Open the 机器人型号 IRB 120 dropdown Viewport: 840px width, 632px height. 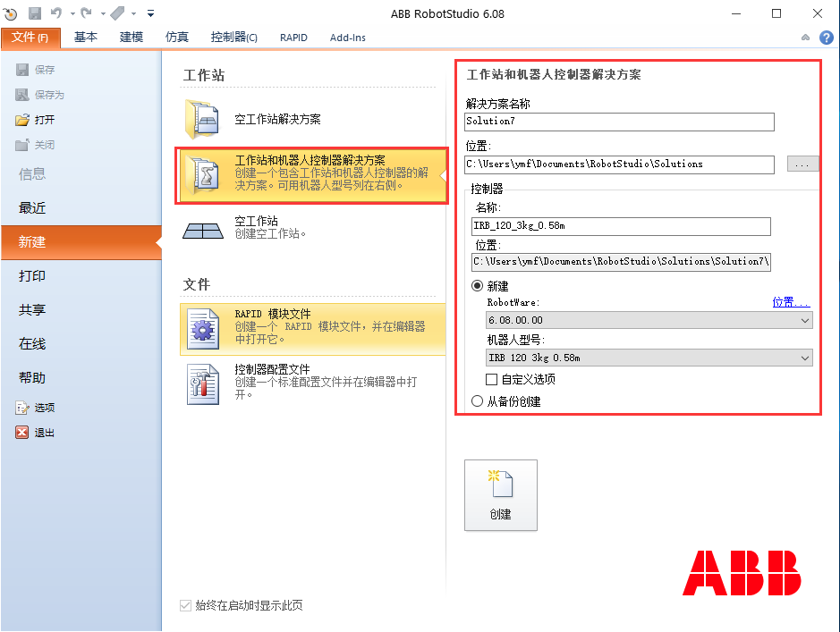pos(649,358)
